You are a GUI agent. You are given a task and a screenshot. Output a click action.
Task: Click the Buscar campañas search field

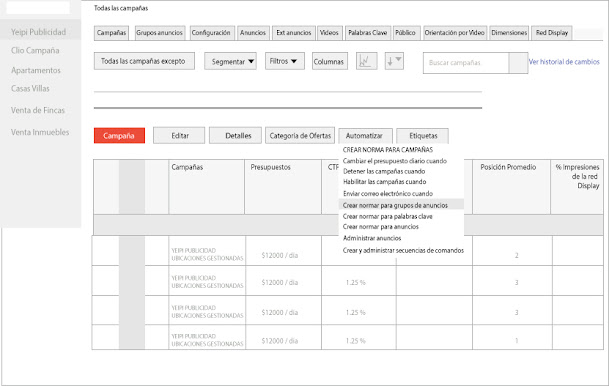click(x=466, y=63)
